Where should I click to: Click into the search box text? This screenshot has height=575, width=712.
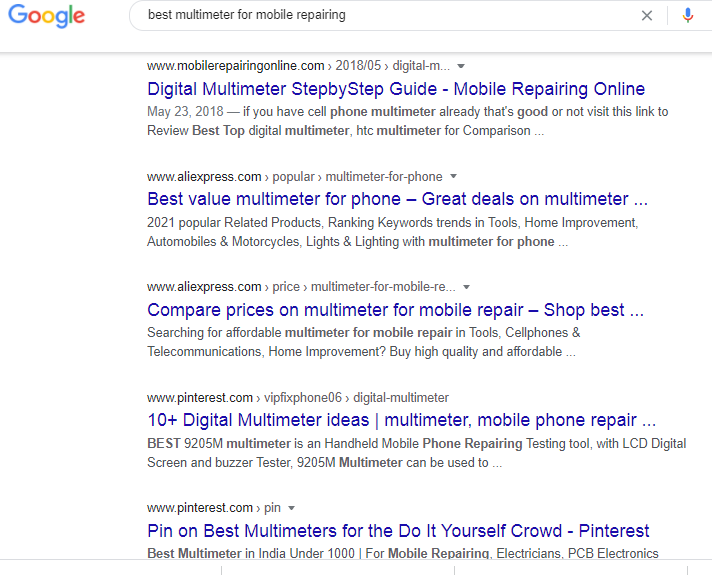[x=247, y=15]
